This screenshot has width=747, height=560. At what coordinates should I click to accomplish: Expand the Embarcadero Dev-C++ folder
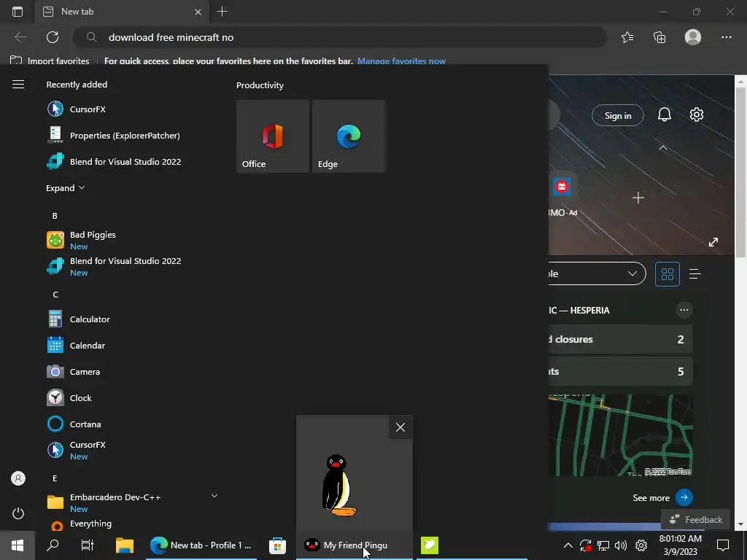pyautogui.click(x=214, y=496)
